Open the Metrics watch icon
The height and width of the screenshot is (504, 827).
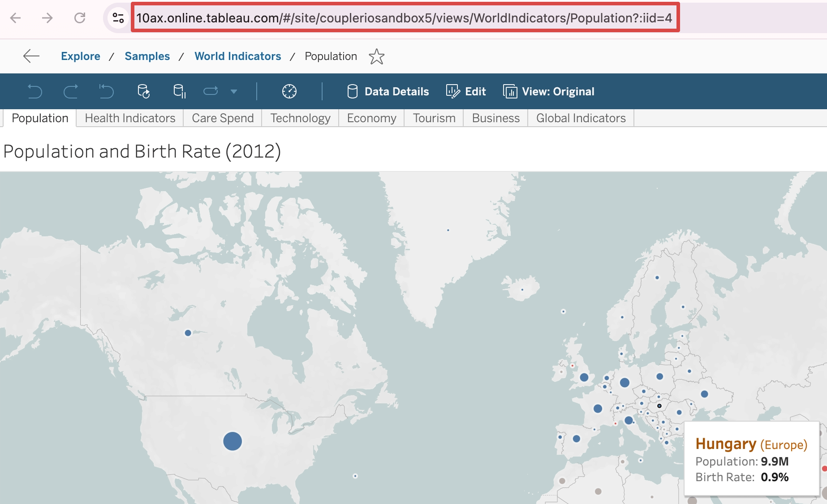[290, 91]
